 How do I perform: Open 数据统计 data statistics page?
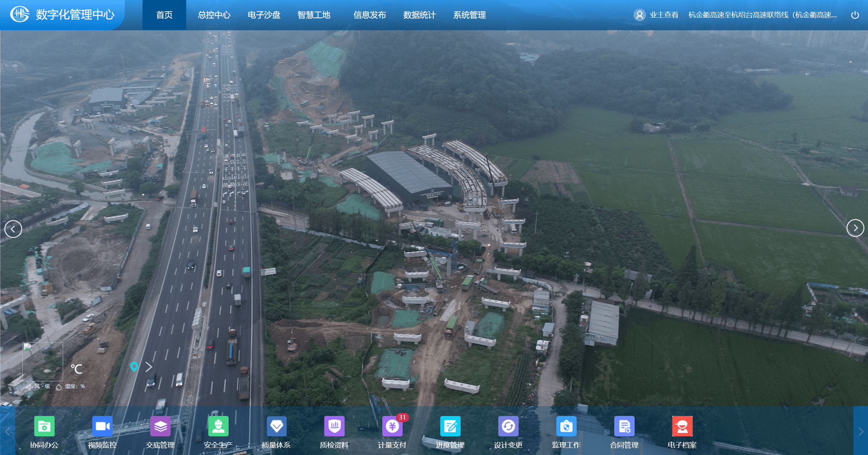(x=419, y=15)
